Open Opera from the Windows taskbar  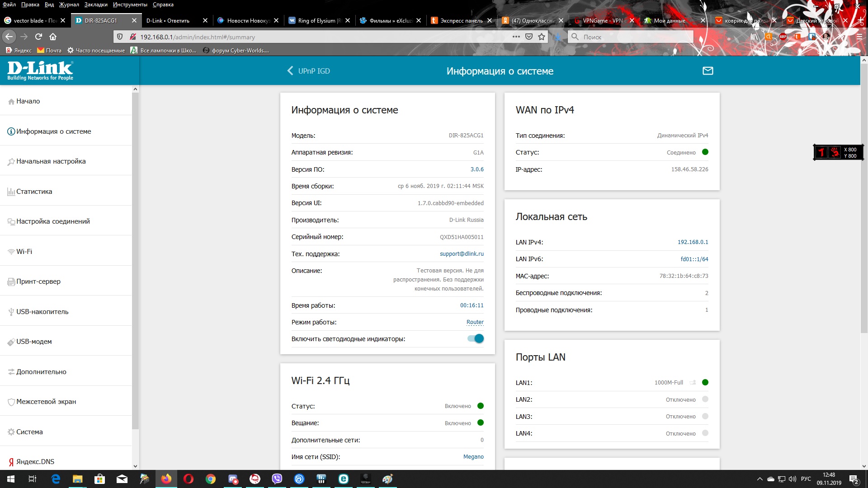[x=189, y=479]
